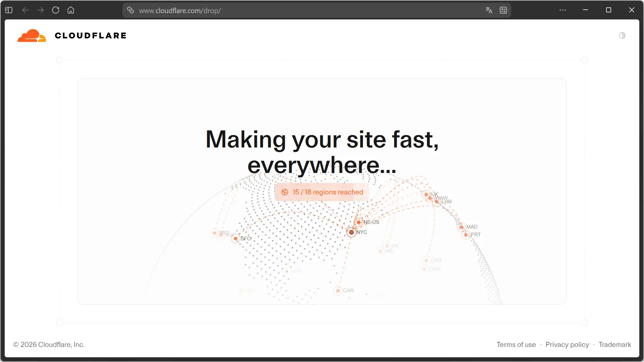Select the NYC node on the globe

pos(352,232)
